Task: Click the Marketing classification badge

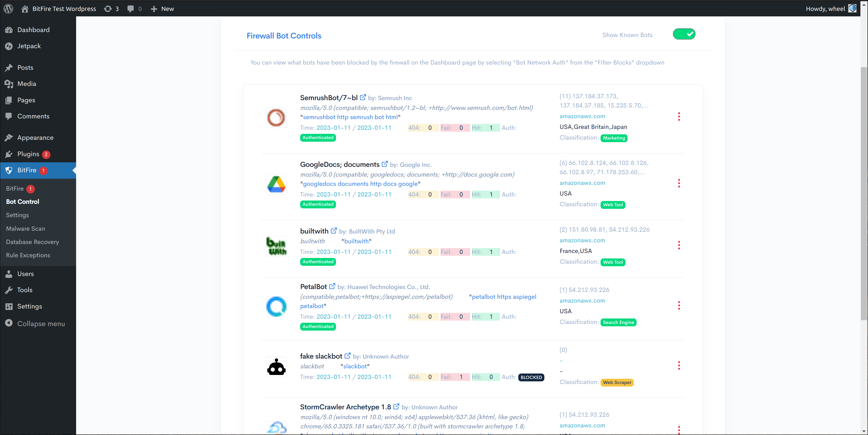Action: click(x=614, y=138)
